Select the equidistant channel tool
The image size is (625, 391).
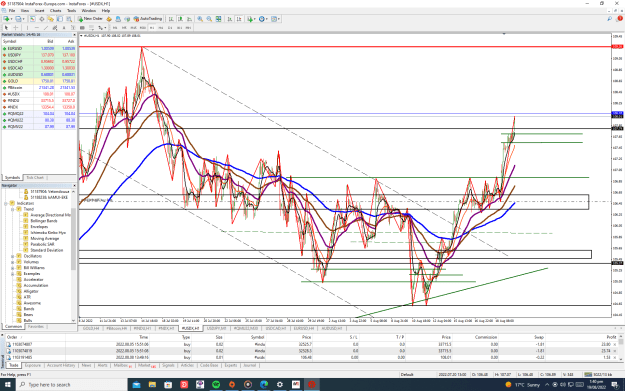(55, 28)
